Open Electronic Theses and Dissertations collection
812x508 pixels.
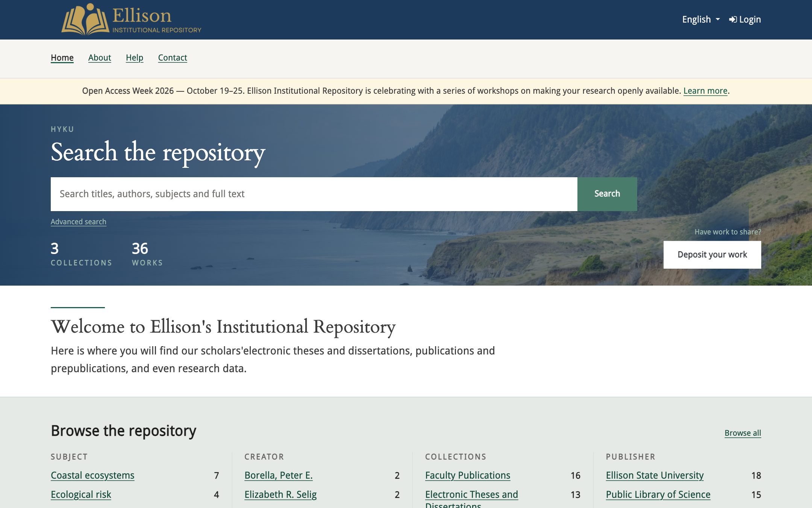click(471, 499)
